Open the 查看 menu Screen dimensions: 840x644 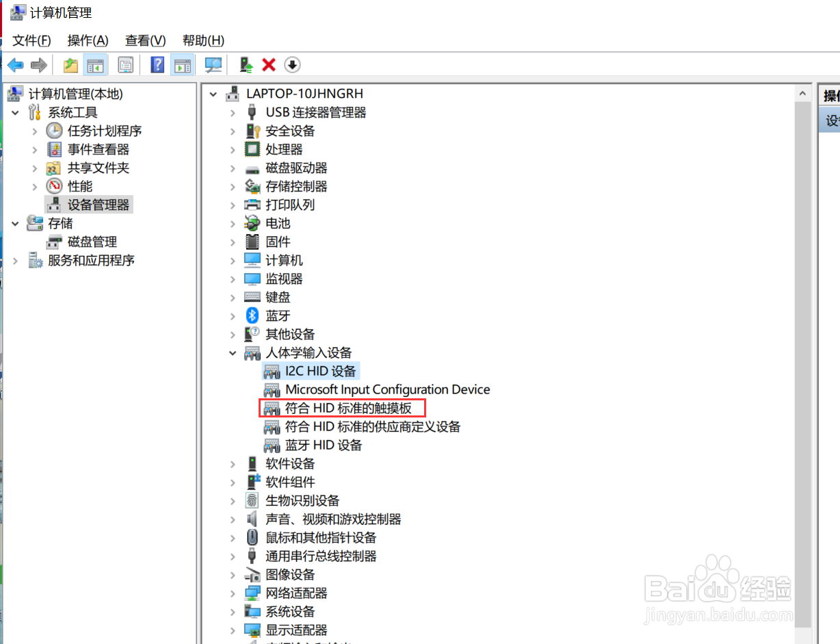tap(144, 40)
